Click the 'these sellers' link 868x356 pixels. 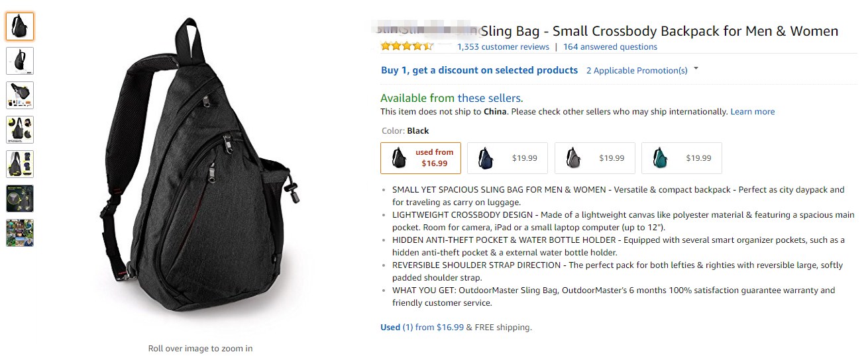click(x=490, y=98)
